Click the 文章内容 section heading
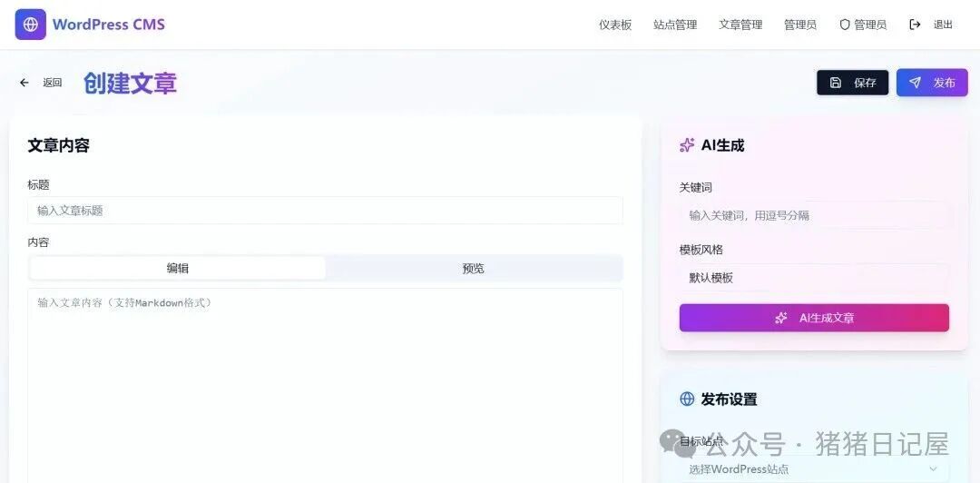 click(x=59, y=146)
